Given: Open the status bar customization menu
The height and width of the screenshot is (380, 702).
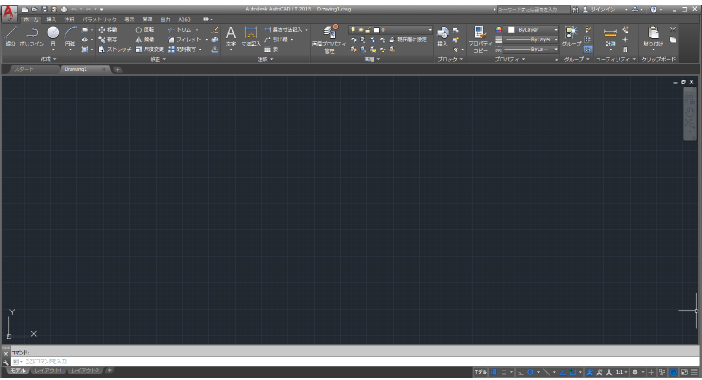Looking at the screenshot, I should pos(694,372).
